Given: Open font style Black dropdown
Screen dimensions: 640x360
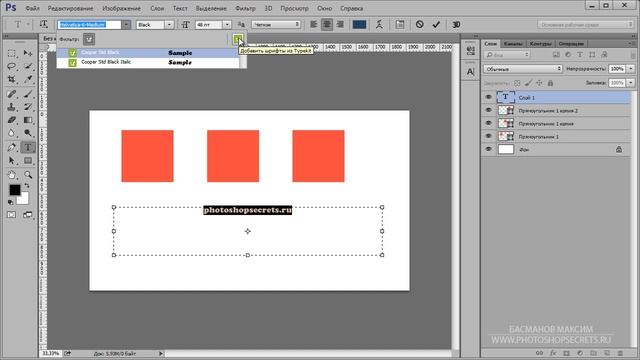Looking at the screenshot, I should (169, 24).
